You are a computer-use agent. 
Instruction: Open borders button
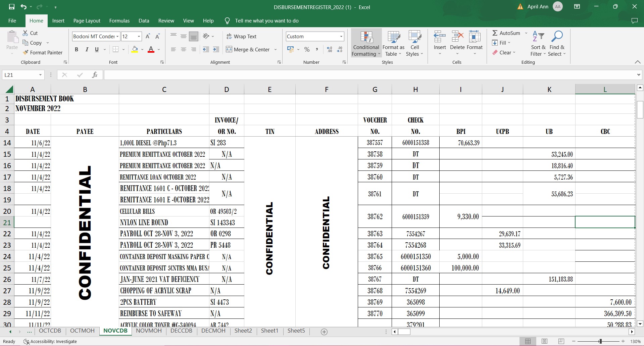116,49
